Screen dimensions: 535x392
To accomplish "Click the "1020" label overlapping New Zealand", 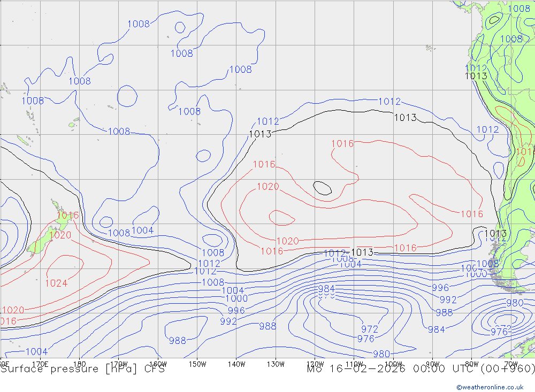I will click(60, 235).
